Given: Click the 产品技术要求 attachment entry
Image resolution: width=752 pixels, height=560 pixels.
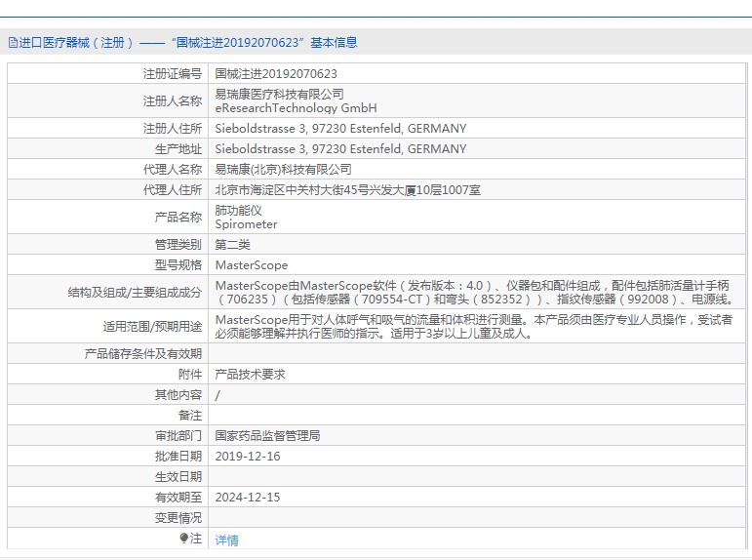Looking at the screenshot, I should pyautogui.click(x=250, y=375).
